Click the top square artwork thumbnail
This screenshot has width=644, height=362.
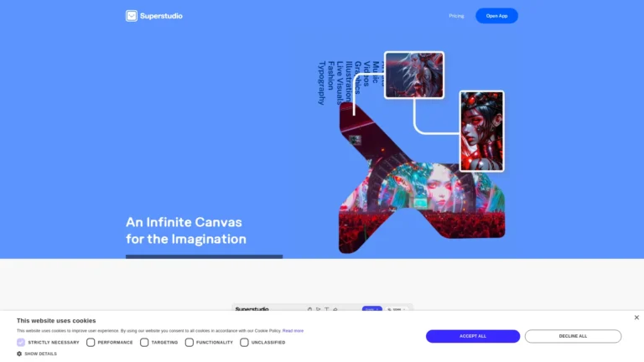pyautogui.click(x=413, y=75)
